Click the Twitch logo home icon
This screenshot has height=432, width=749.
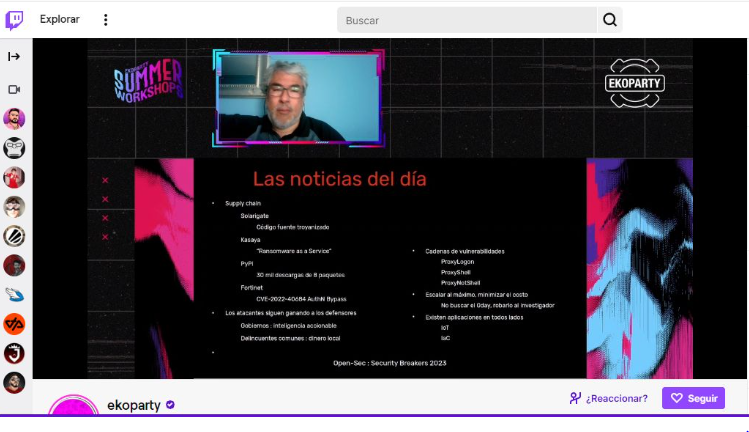pos(14,20)
